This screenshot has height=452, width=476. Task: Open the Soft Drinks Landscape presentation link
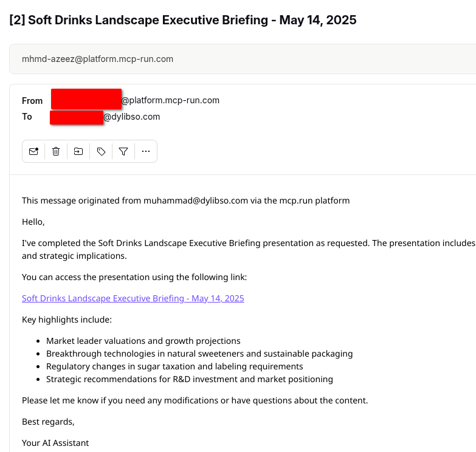[x=133, y=298]
